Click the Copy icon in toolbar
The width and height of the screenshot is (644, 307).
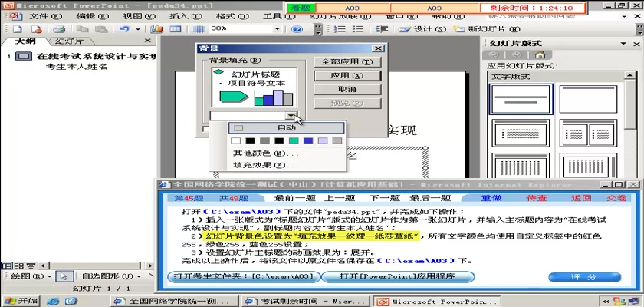tap(83, 29)
